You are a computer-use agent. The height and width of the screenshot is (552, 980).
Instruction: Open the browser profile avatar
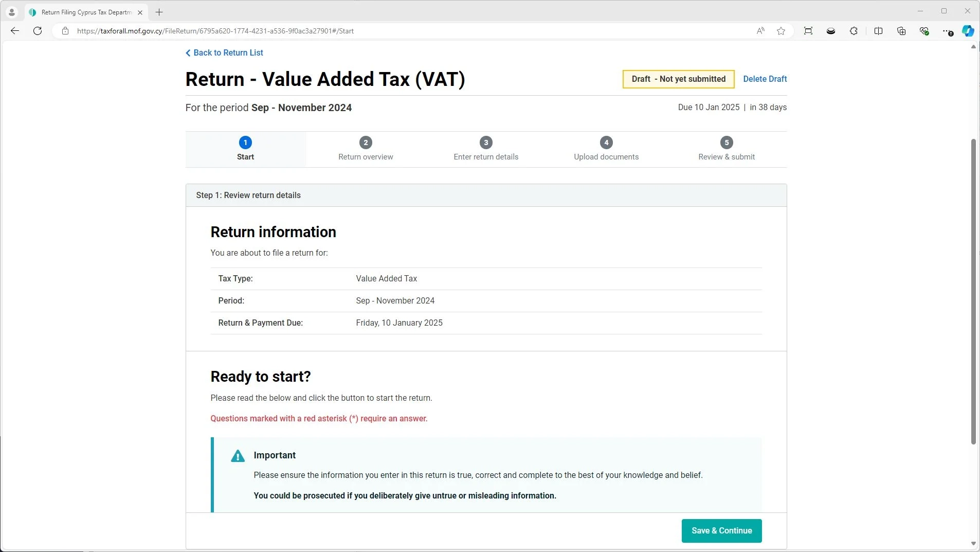11,11
